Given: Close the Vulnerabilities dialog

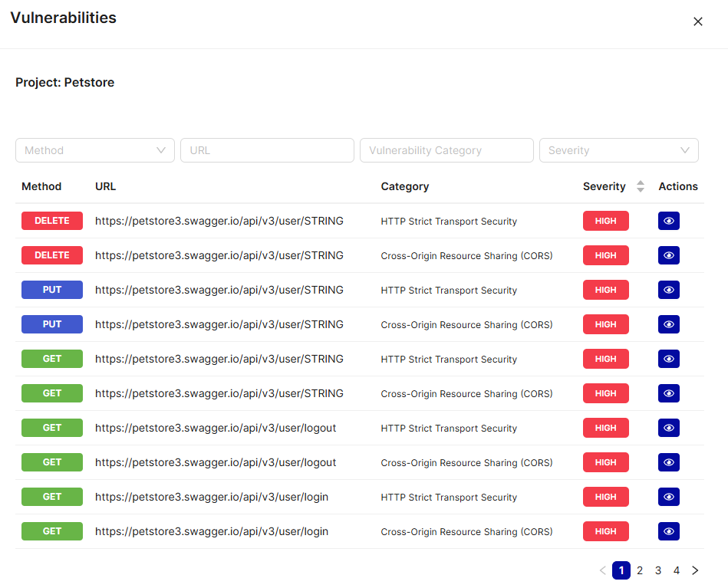Looking at the screenshot, I should pos(697,21).
